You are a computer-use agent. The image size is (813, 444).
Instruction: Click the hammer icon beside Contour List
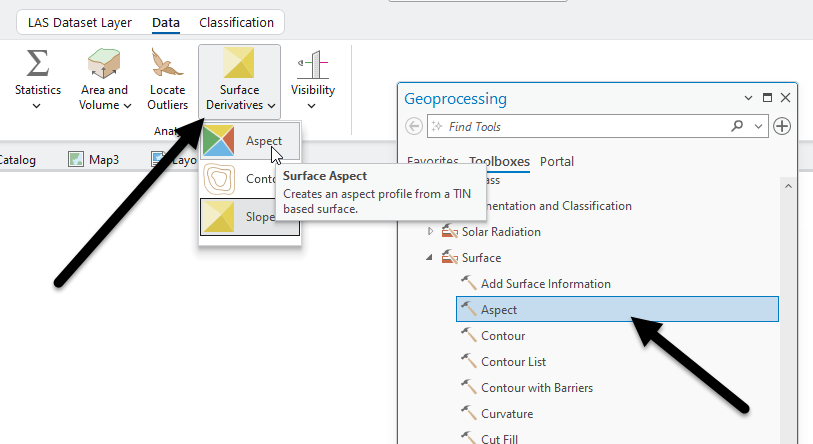469,361
